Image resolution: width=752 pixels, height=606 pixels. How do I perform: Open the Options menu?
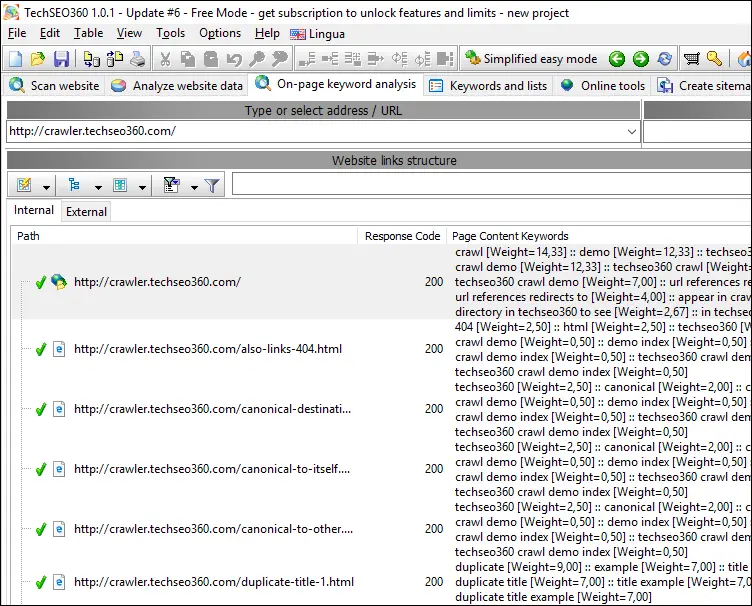(220, 33)
